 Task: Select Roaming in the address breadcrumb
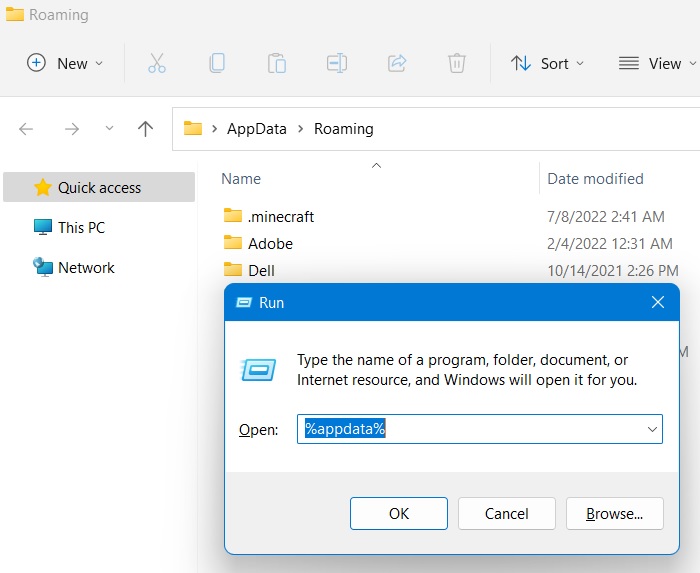[x=344, y=129]
